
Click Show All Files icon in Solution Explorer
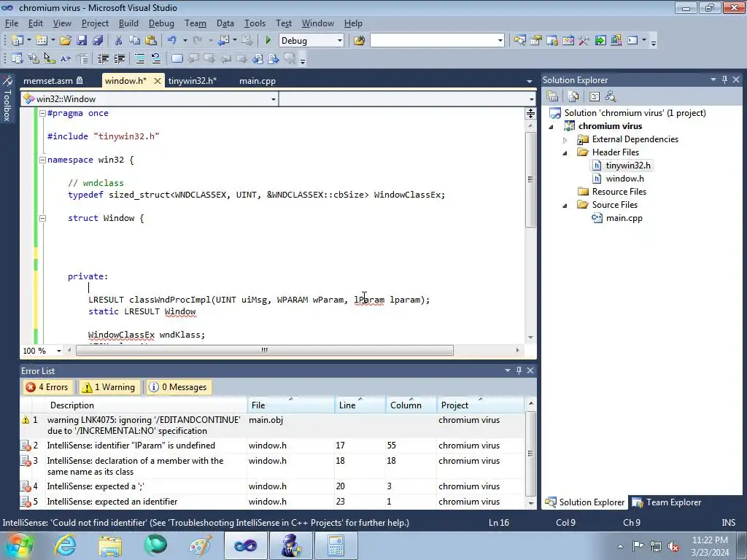pyautogui.click(x=573, y=97)
